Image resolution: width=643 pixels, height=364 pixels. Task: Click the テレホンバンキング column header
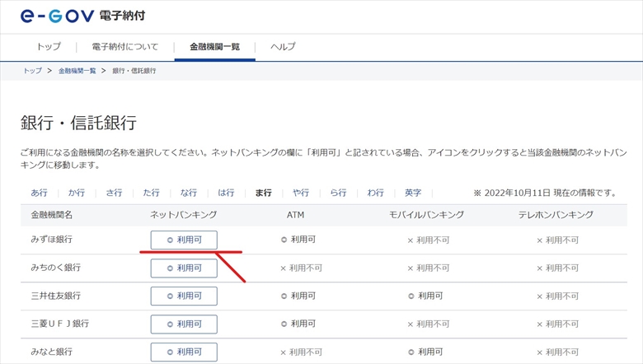(x=556, y=215)
